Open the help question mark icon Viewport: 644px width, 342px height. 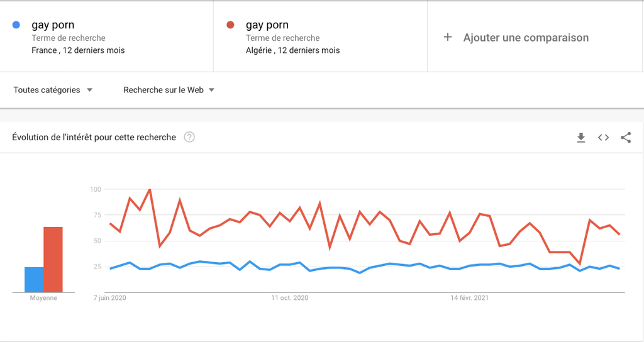tap(189, 137)
